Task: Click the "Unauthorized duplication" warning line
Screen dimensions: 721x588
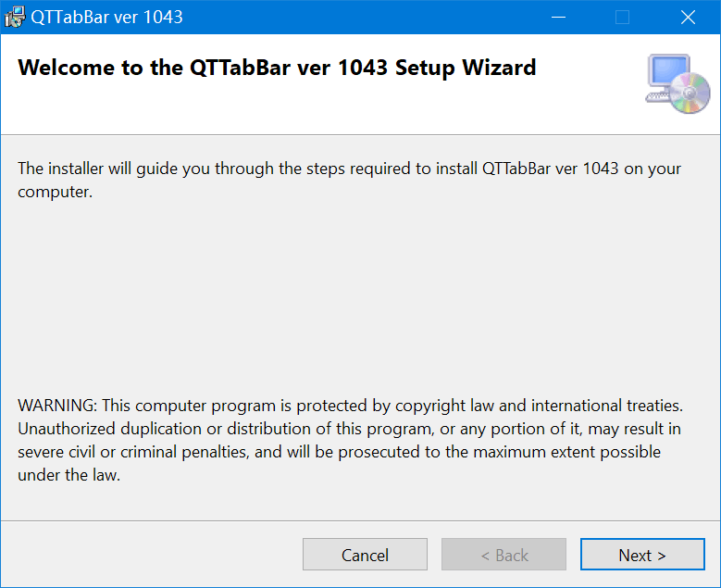Action: [x=349, y=429]
